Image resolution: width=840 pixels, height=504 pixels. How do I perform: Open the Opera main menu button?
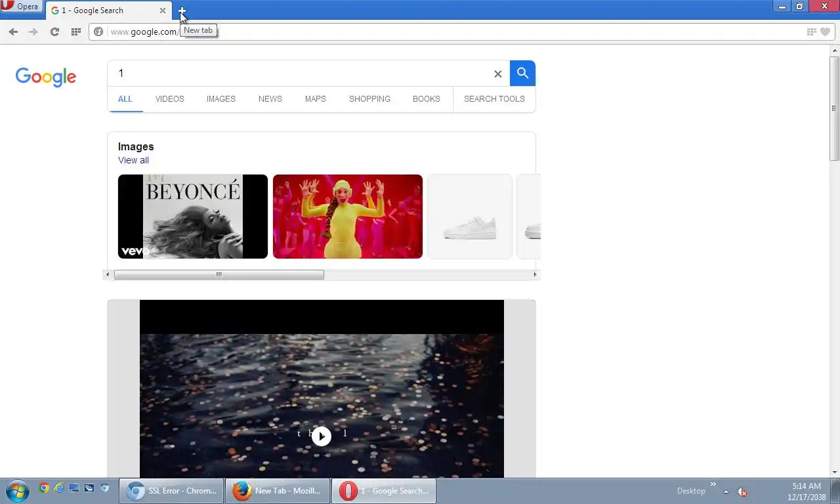coord(21,7)
